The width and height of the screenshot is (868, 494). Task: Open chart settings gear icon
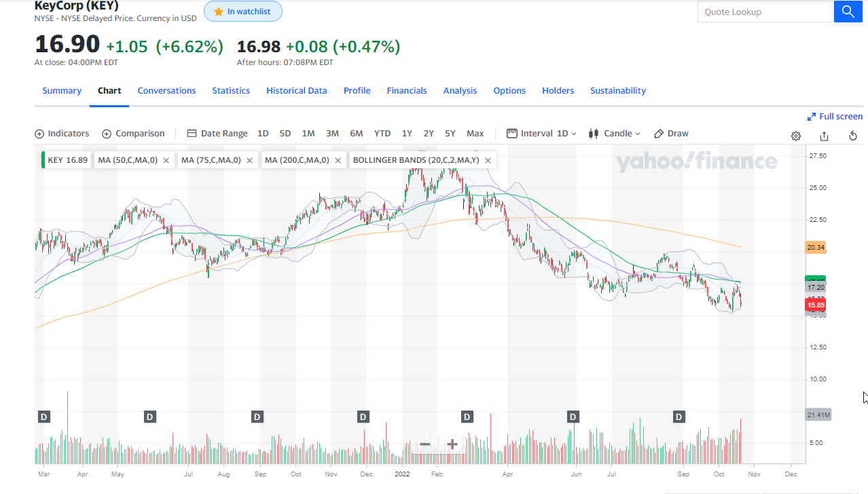(x=796, y=136)
